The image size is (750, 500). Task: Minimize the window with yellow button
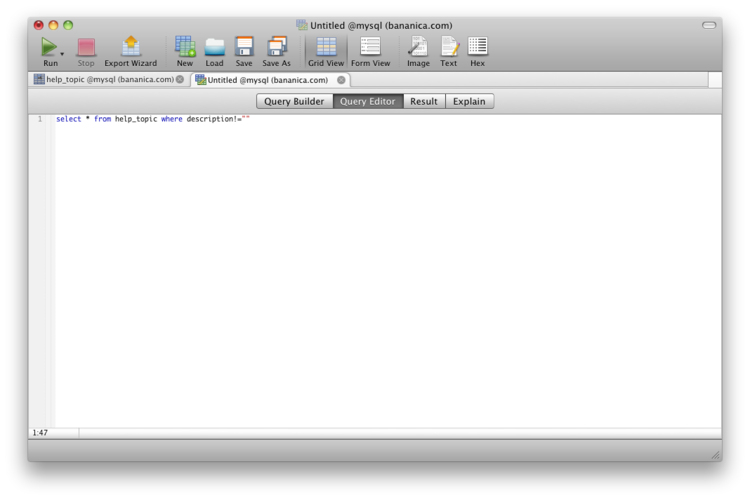pos(54,25)
